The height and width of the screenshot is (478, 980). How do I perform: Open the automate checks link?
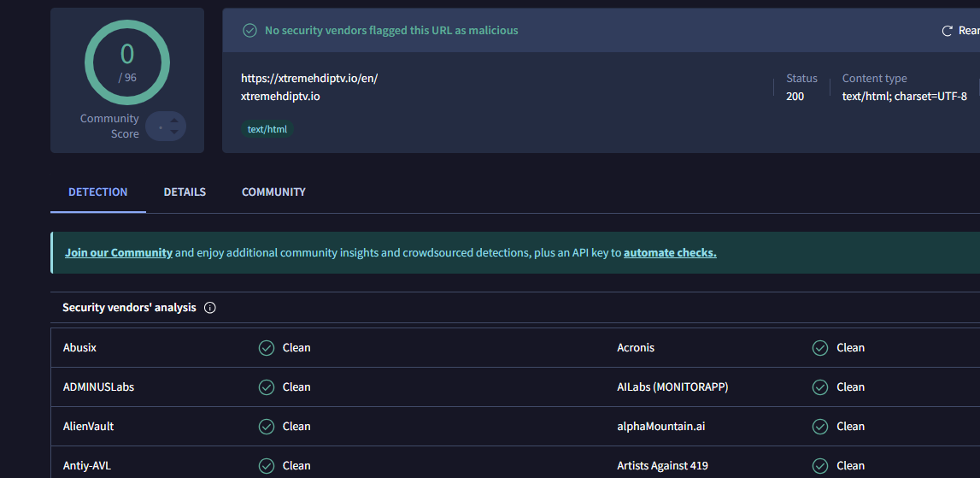(670, 253)
